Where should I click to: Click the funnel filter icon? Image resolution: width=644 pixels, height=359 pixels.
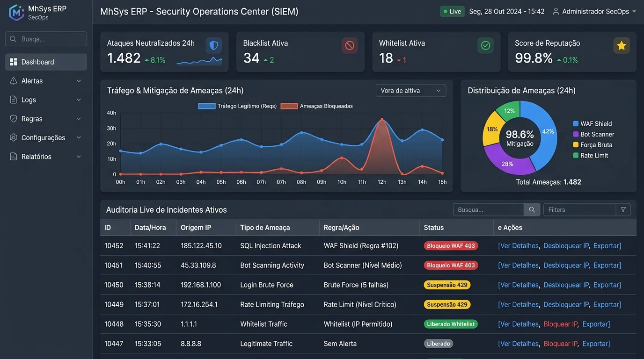pyautogui.click(x=623, y=210)
